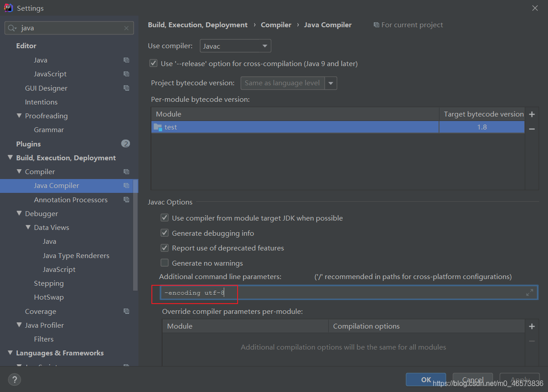The image size is (548, 392).
Task: Toggle 'Use compiler from module target JDK' checkbox
Action: [165, 218]
